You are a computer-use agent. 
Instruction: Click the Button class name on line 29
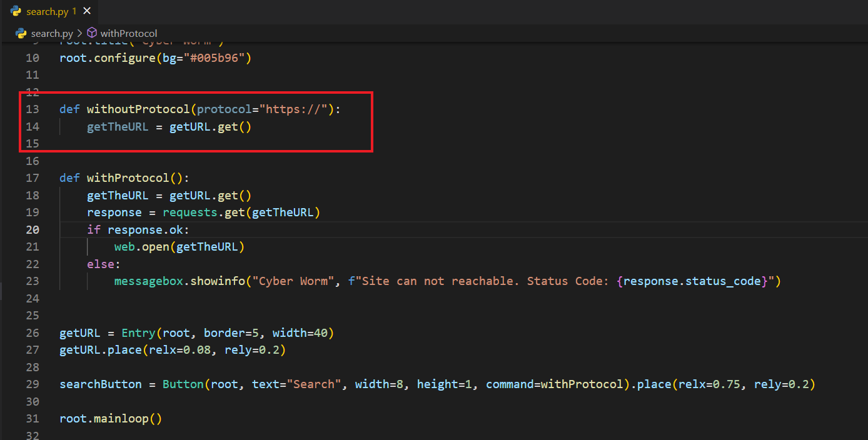point(183,384)
